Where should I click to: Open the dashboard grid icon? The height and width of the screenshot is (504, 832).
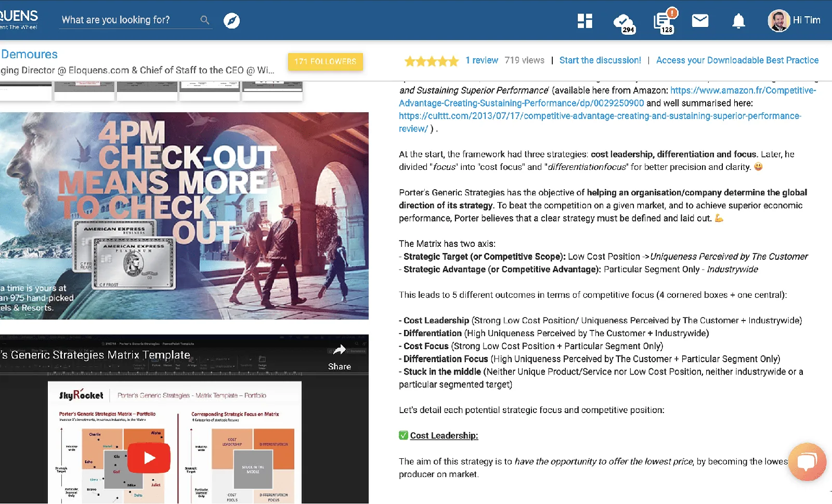pyautogui.click(x=585, y=21)
